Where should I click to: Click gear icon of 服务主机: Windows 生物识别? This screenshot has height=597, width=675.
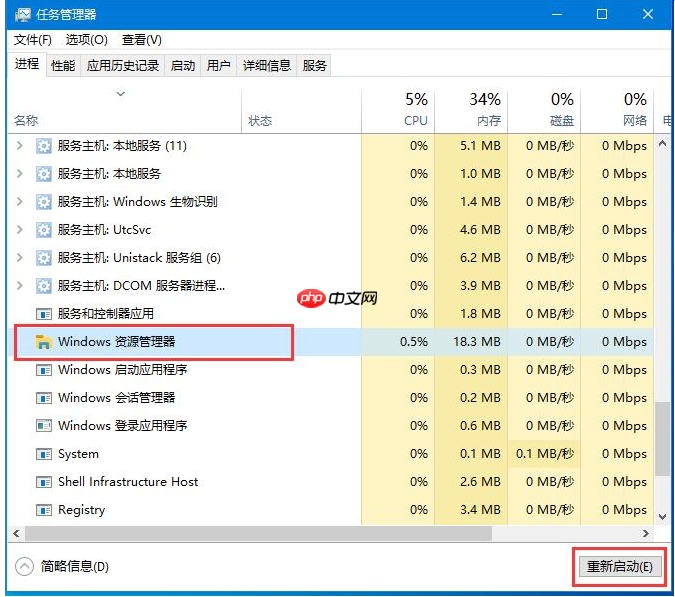tap(43, 202)
